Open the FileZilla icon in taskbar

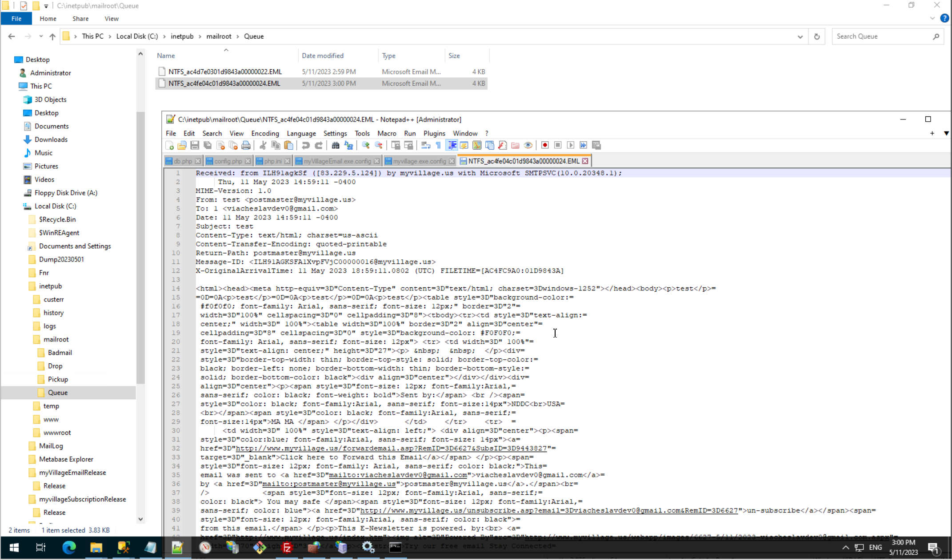click(287, 548)
